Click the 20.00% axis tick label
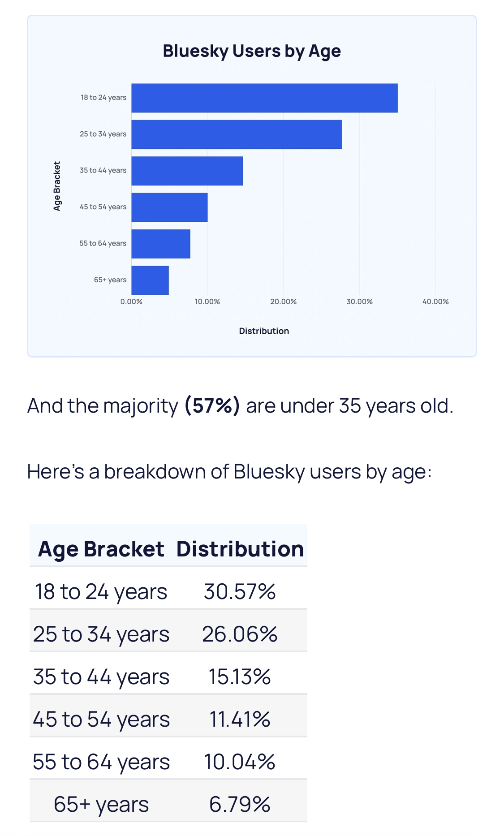The height and width of the screenshot is (836, 504). click(283, 302)
